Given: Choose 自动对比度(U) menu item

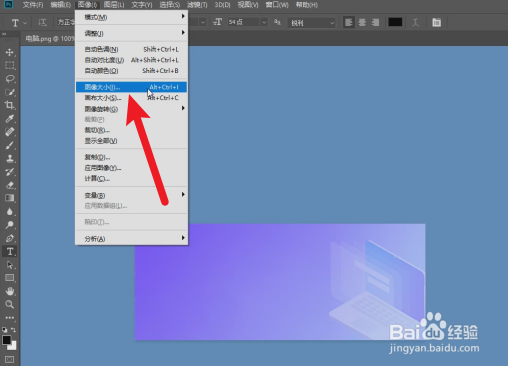Looking at the screenshot, I should pyautogui.click(x=131, y=60).
